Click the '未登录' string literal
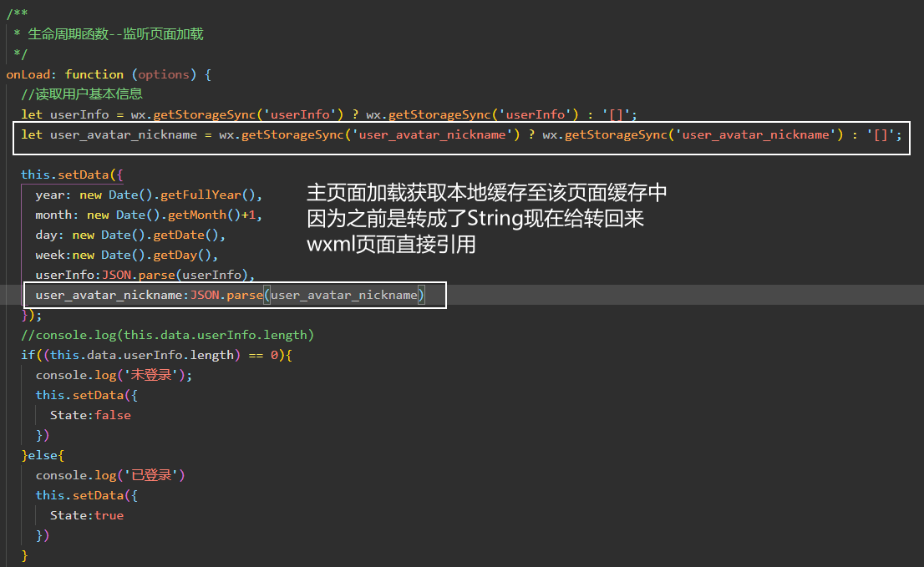Screen dimensions: 924x567 point(153,375)
